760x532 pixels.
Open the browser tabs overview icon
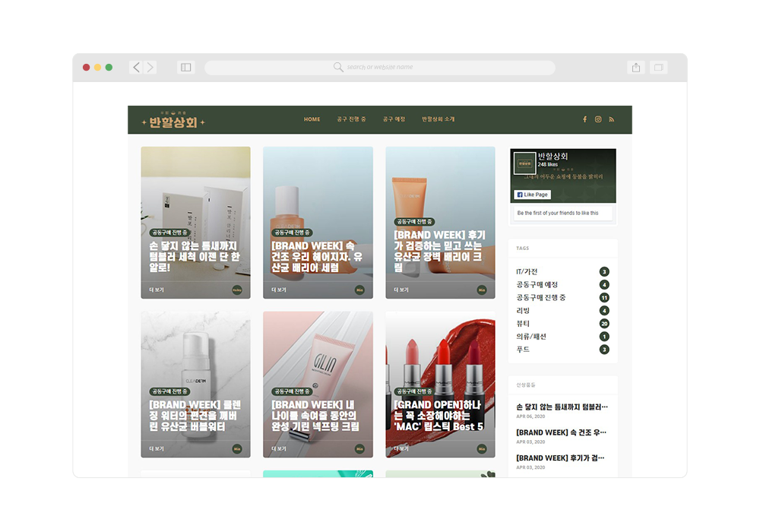[x=659, y=68]
